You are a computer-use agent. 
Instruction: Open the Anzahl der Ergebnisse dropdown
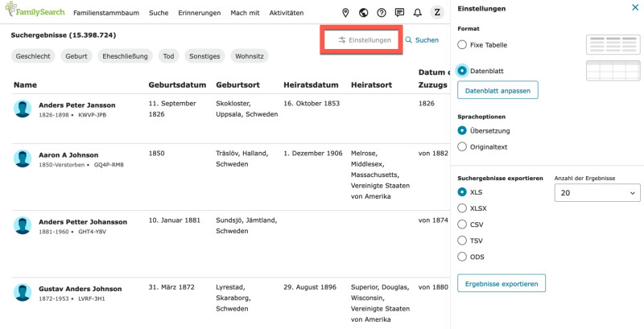pyautogui.click(x=597, y=192)
